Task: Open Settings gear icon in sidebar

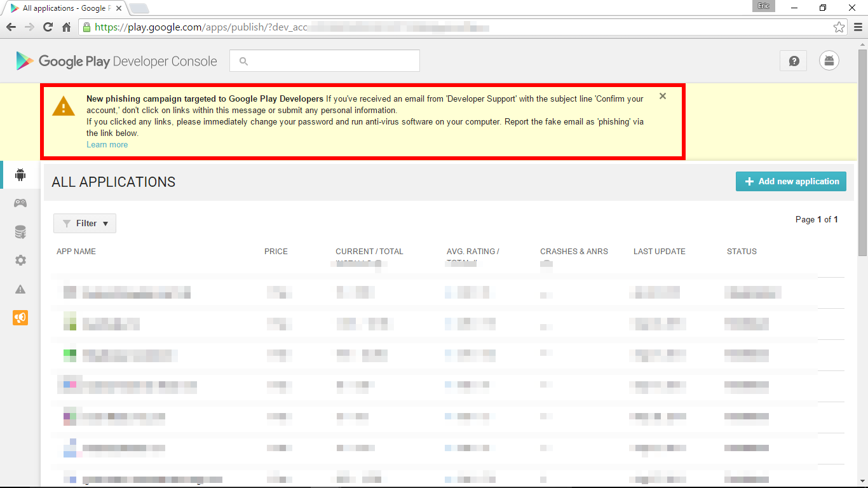Action: (x=20, y=261)
